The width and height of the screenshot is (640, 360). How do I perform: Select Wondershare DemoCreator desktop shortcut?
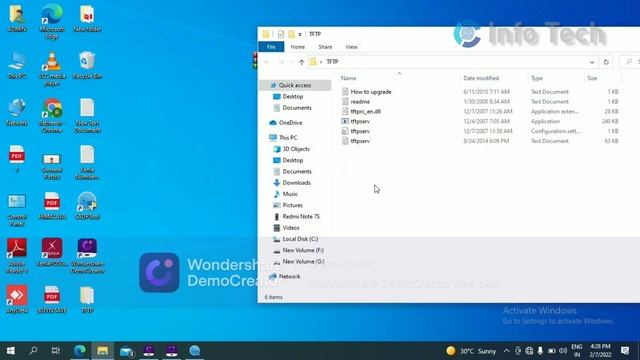pyautogui.click(x=87, y=256)
